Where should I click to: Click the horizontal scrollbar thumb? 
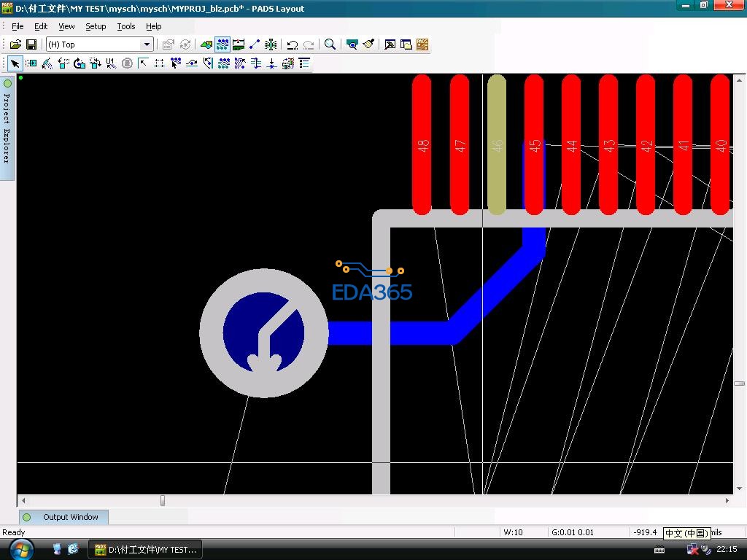click(x=163, y=500)
